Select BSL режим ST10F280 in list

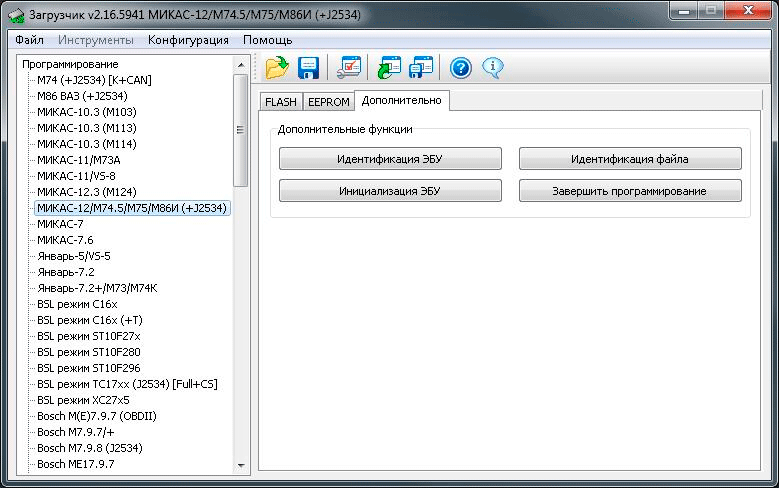tap(88, 352)
